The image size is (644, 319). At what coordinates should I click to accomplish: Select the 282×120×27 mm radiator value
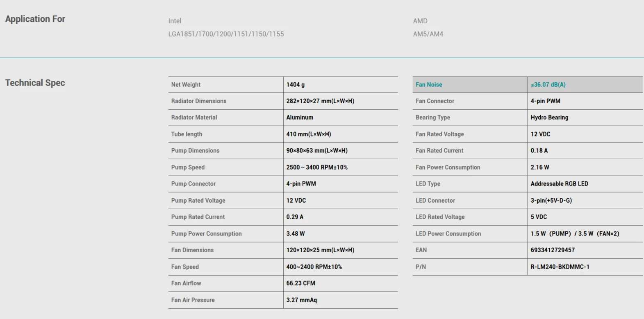tap(320, 101)
